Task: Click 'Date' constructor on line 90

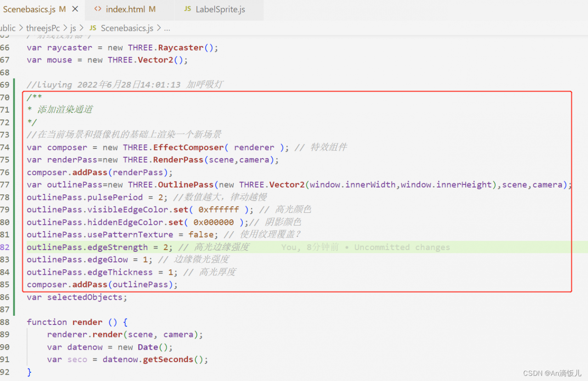Action: [148, 347]
